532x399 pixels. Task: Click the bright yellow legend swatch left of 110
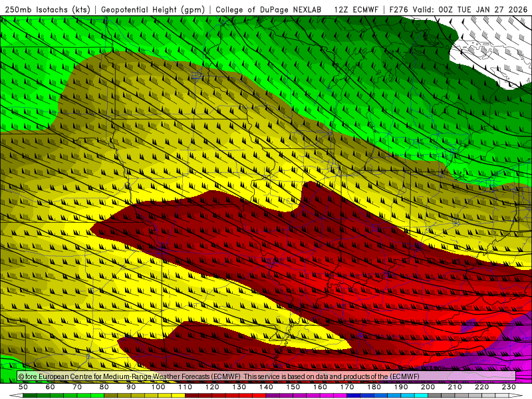pos(178,395)
